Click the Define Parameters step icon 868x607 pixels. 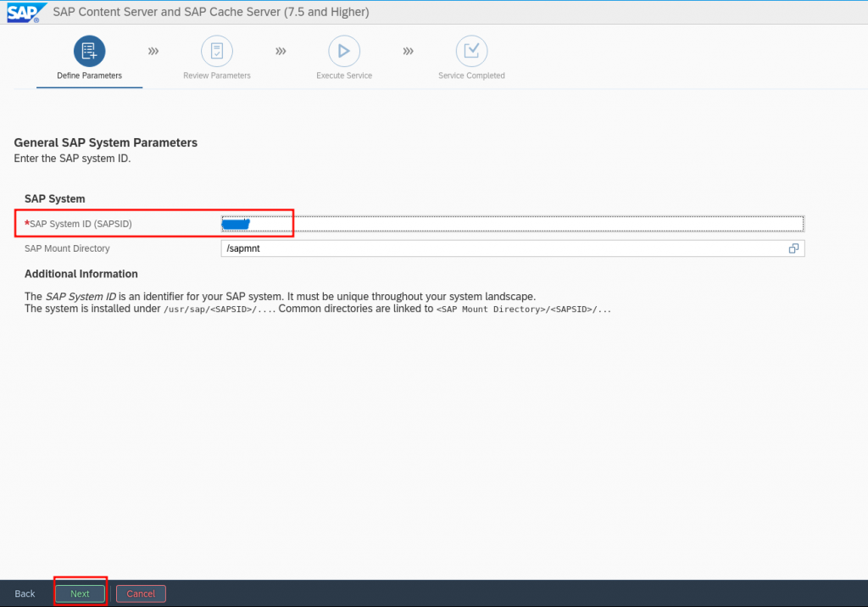89,52
